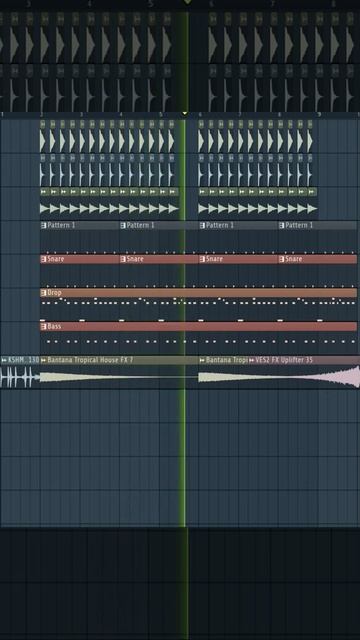This screenshot has width=360, height=640.
Task: Click bar 6 on the playlist ruler
Action: pyautogui.click(x=200, y=115)
